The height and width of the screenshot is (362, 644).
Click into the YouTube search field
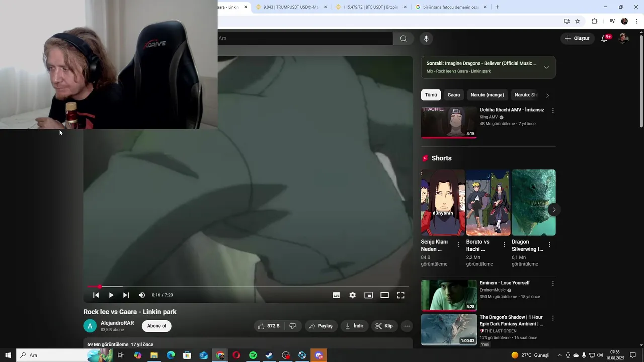click(x=304, y=38)
